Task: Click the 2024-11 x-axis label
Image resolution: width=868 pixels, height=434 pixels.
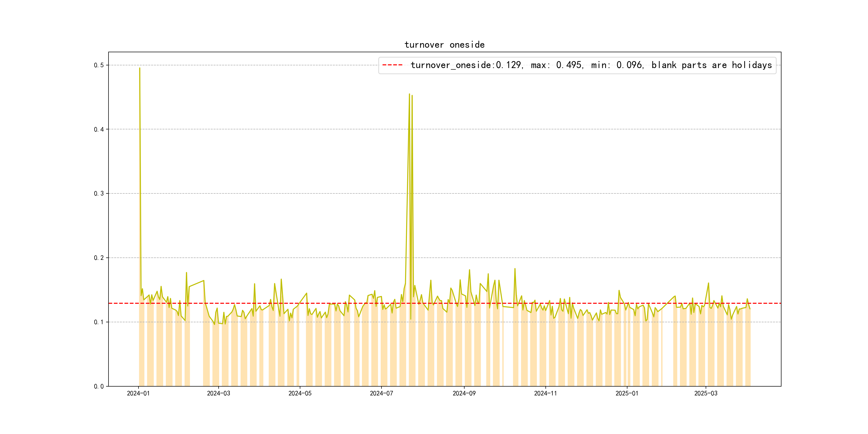Action: point(545,393)
